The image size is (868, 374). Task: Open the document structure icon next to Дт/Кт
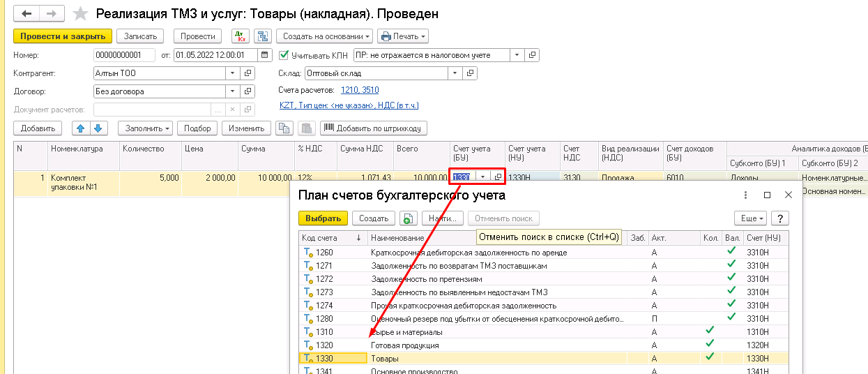point(262,36)
